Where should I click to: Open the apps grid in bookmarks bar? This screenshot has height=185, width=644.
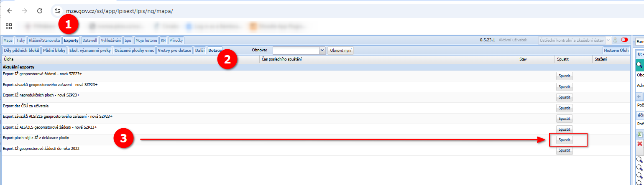8,26
